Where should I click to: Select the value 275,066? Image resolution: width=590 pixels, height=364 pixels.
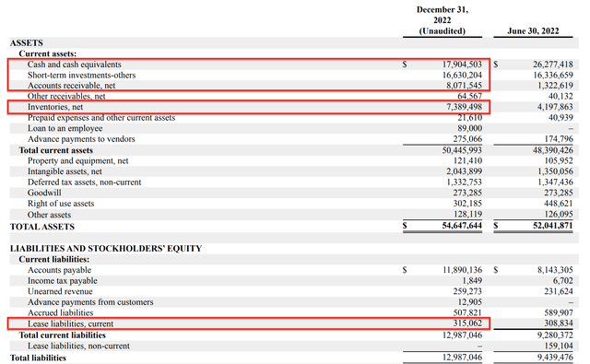tap(467, 139)
